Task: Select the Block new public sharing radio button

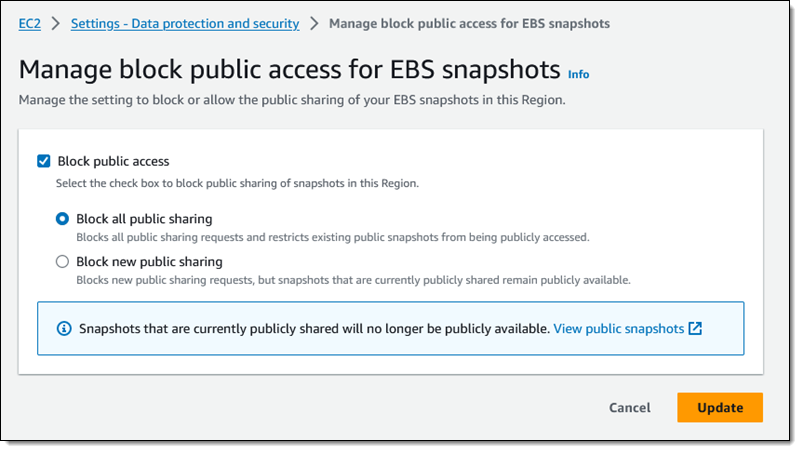Action: click(63, 262)
